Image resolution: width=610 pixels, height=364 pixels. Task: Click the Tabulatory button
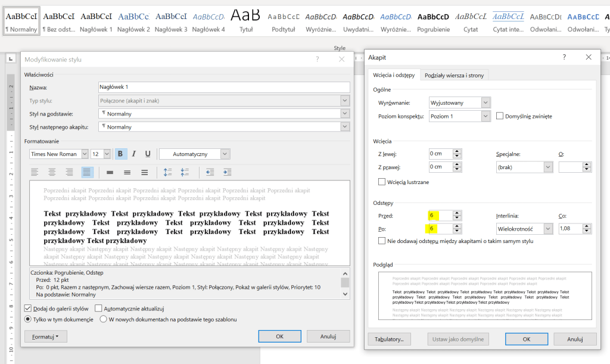tap(390, 339)
